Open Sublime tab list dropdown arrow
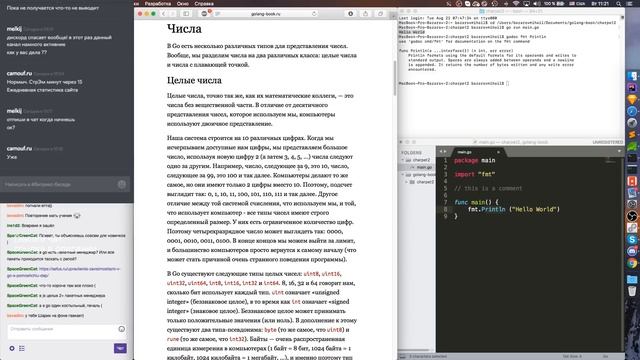The width and height of the screenshot is (640, 360). tap(619, 151)
